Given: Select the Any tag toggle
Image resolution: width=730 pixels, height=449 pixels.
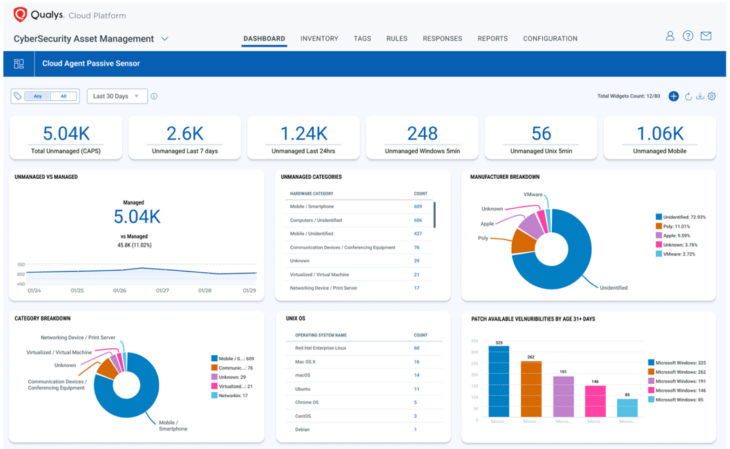Looking at the screenshot, I should (38, 96).
